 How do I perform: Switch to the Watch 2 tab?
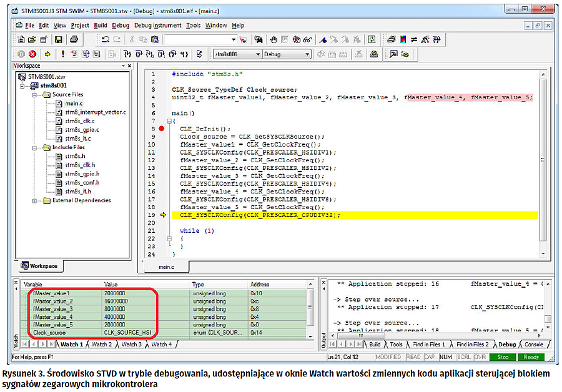[101, 345]
